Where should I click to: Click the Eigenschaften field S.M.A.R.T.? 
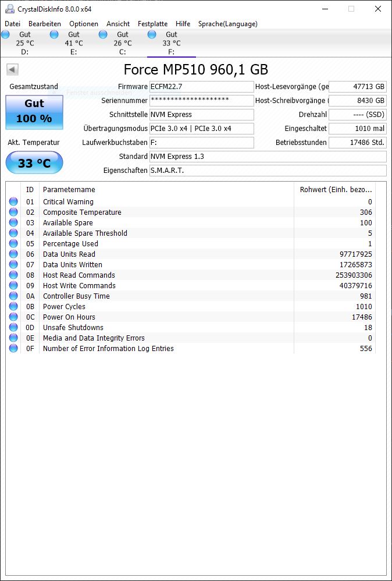(268, 171)
